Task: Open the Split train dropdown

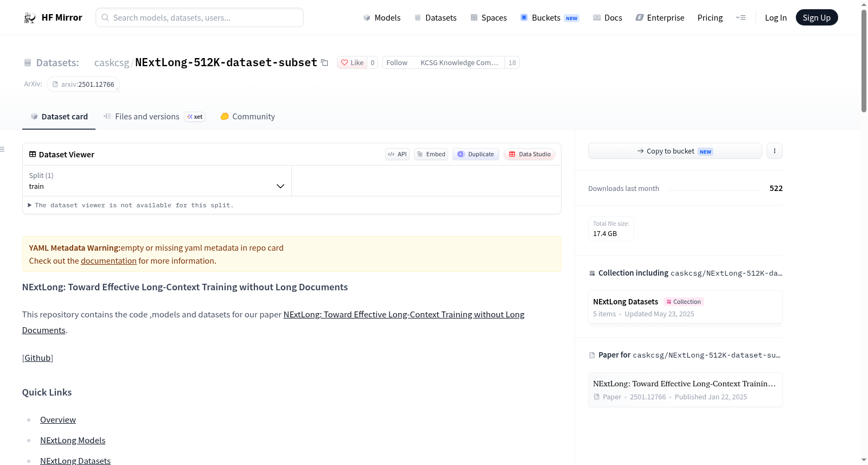Action: click(x=157, y=181)
